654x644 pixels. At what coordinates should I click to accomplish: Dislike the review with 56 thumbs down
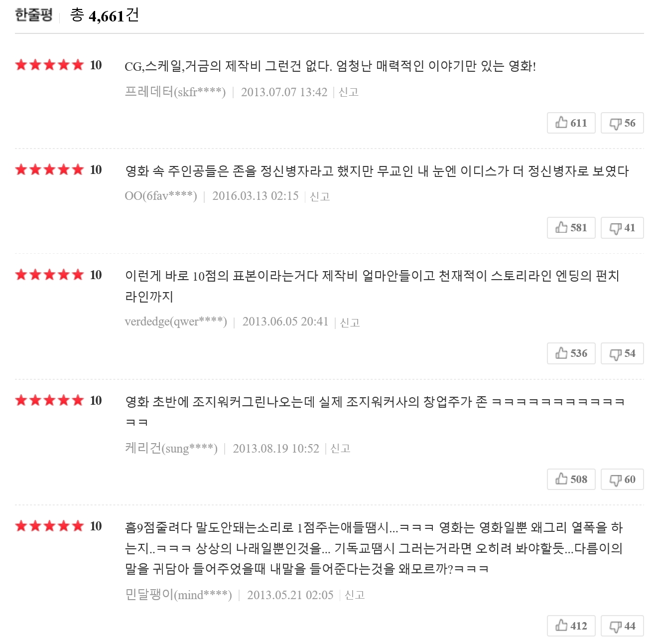[x=622, y=123]
